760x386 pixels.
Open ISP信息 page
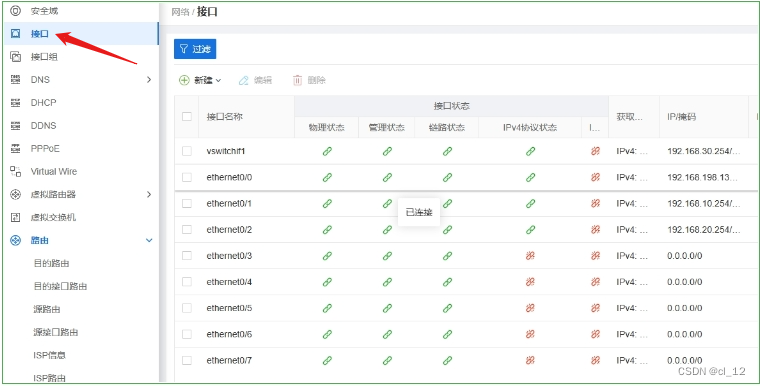tap(49, 355)
